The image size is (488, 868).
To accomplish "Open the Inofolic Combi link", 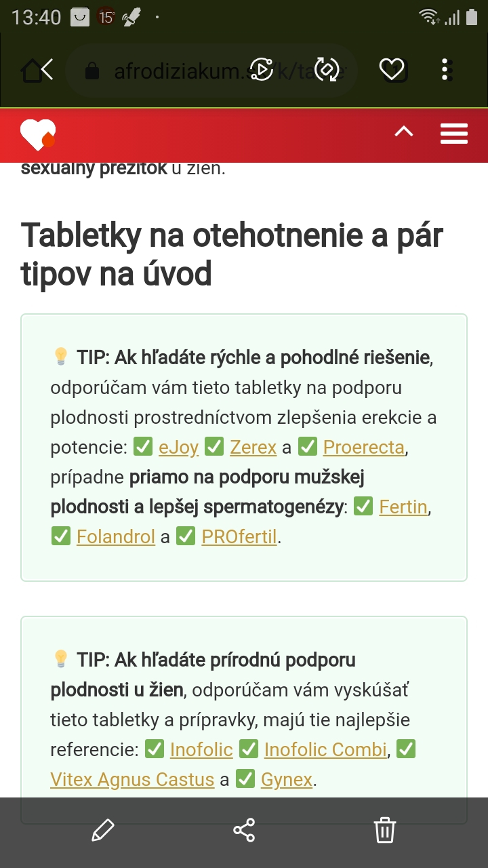I will coord(325,750).
